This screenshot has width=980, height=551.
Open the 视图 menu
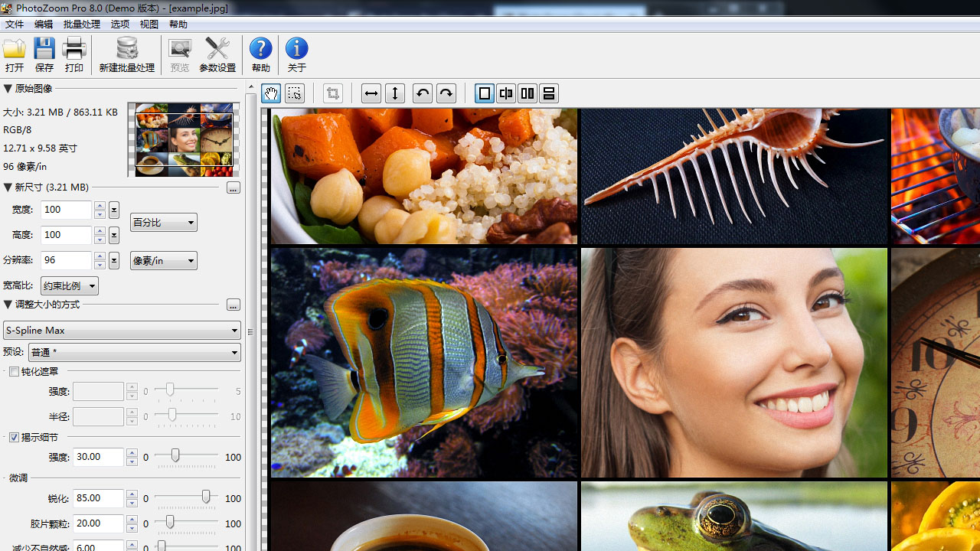click(x=149, y=24)
